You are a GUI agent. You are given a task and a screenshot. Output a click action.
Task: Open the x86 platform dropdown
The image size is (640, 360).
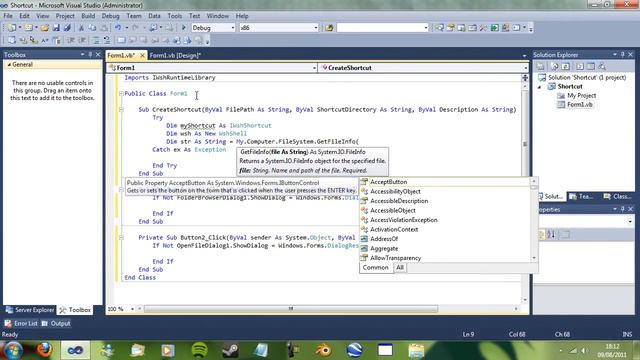point(316,28)
